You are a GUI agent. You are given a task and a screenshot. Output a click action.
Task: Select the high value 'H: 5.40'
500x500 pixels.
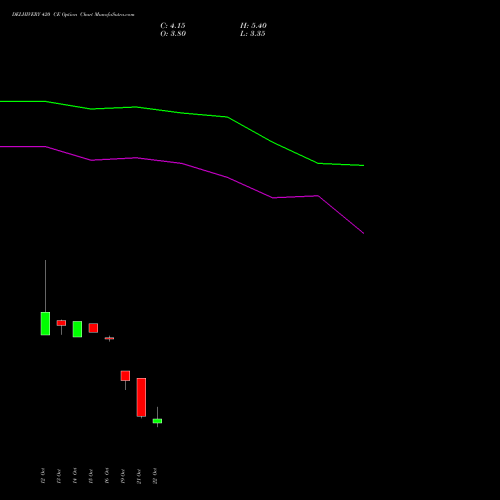coord(253,26)
